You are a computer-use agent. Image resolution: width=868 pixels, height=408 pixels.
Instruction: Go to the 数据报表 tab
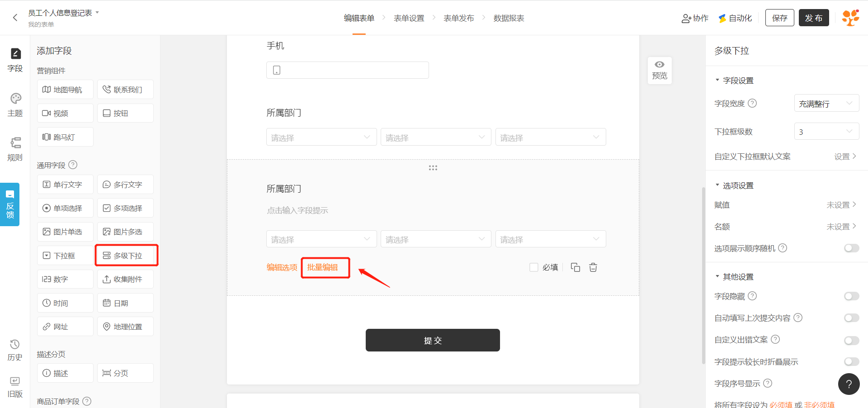click(509, 18)
